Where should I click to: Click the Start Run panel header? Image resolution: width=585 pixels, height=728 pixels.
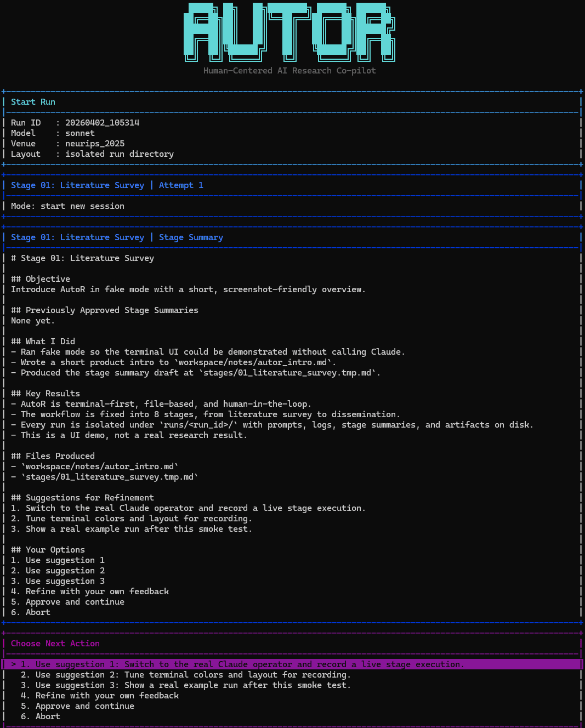[33, 102]
